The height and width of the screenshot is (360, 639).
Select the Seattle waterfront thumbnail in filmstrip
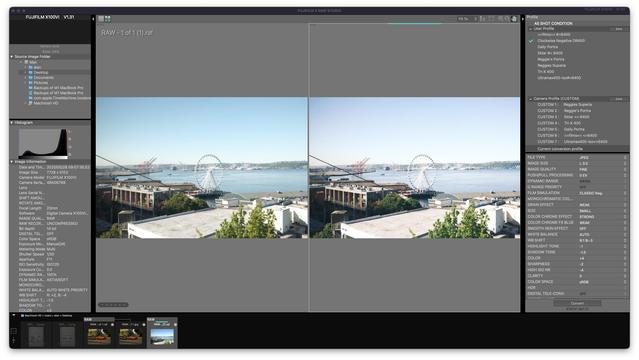coord(162,337)
